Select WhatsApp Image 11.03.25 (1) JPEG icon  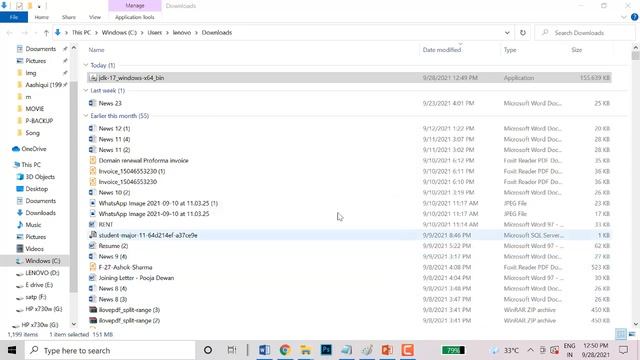click(93, 203)
